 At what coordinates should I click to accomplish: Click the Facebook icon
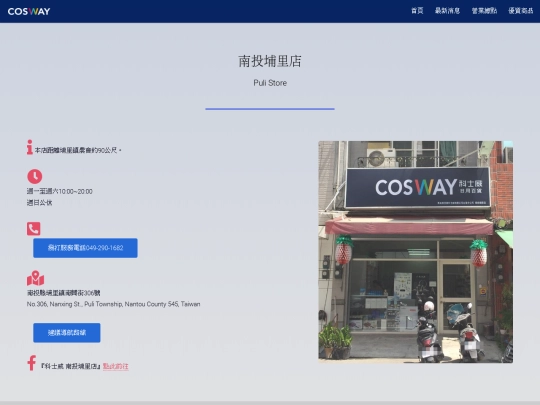point(32,363)
